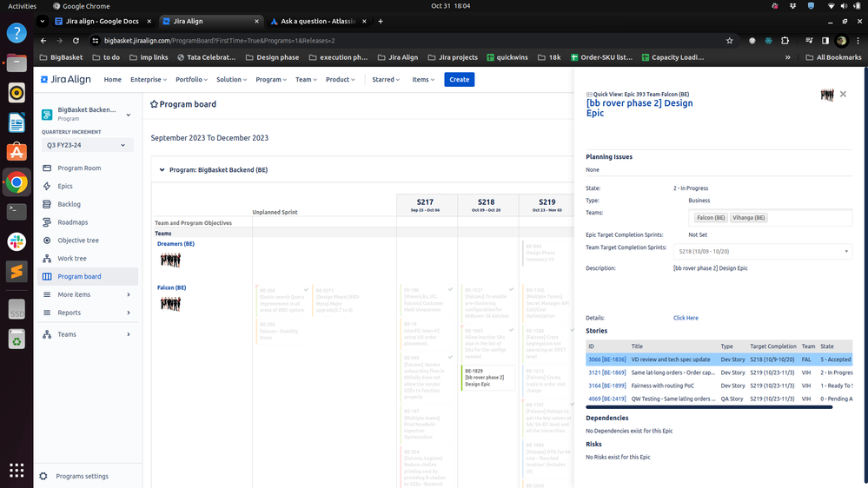The width and height of the screenshot is (868, 488).
Task: Open Roadmaps in the sidebar
Action: click(72, 222)
